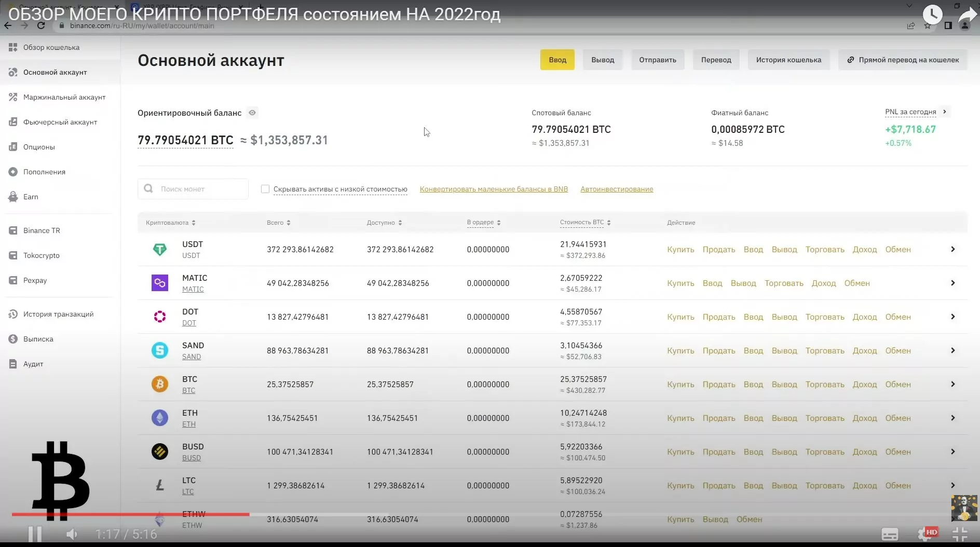This screenshot has height=547, width=980.
Task: Click the MATIC coin logo
Action: pos(160,283)
